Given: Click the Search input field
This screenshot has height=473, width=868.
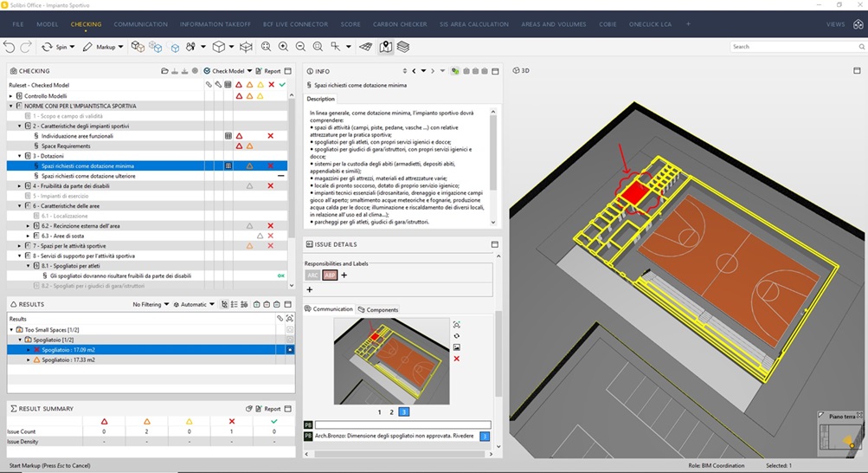Looking at the screenshot, I should point(794,47).
